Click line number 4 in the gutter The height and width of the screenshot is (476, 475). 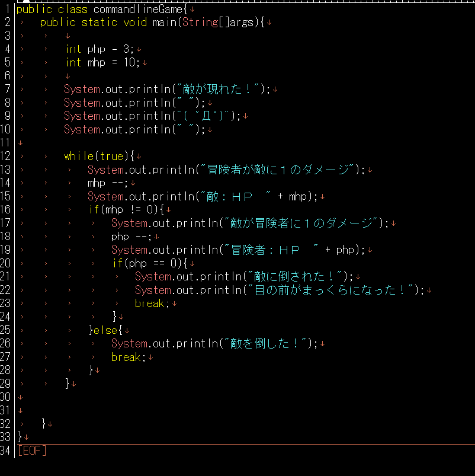(x=8, y=49)
